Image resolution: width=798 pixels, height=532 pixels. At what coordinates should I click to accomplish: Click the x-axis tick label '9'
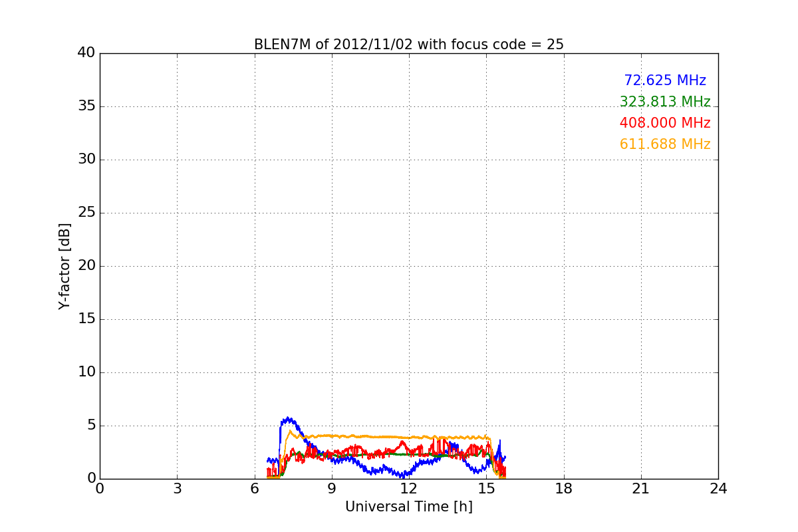332,489
